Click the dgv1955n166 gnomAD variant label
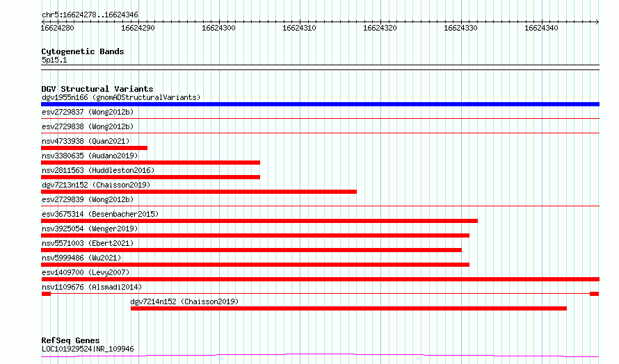This screenshot has width=619, height=364. click(x=121, y=97)
